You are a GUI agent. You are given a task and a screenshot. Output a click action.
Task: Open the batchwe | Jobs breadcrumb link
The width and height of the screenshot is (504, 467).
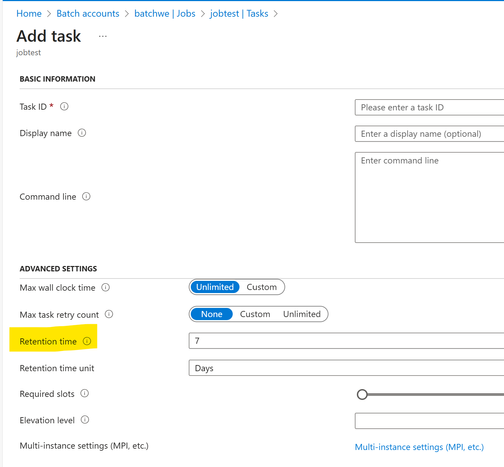[165, 14]
